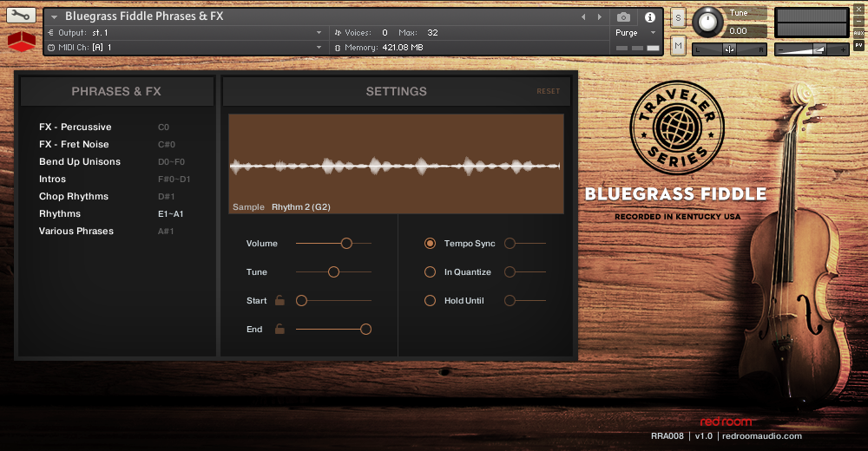Go to the previous instrument arrow
The image size is (868, 451).
(583, 17)
